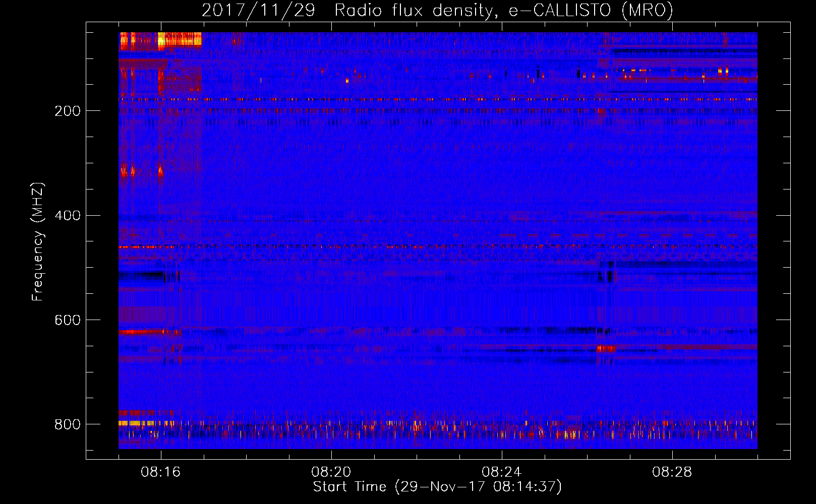Click the '08:20' time tick label
Screen dimensions: 816x504
point(331,472)
